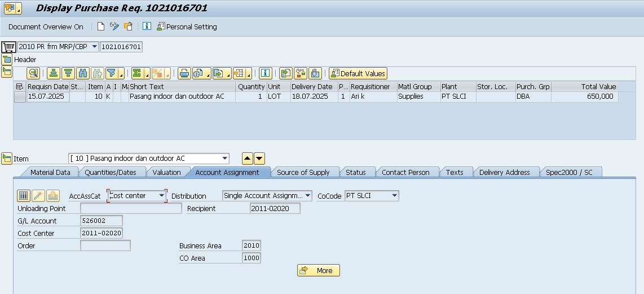Image resolution: width=644 pixels, height=294 pixels.
Task: Click the Print icon in grid toolbar
Action: click(184, 73)
